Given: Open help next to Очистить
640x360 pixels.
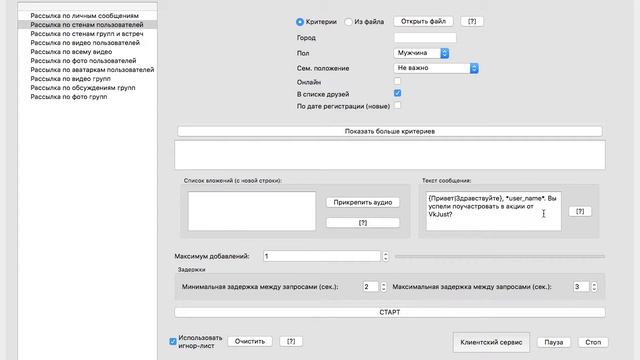Looking at the screenshot, I should tap(291, 341).
